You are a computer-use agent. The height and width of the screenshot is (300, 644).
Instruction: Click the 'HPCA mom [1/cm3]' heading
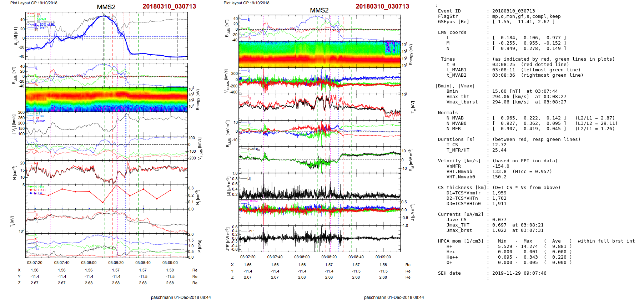[461, 241]
